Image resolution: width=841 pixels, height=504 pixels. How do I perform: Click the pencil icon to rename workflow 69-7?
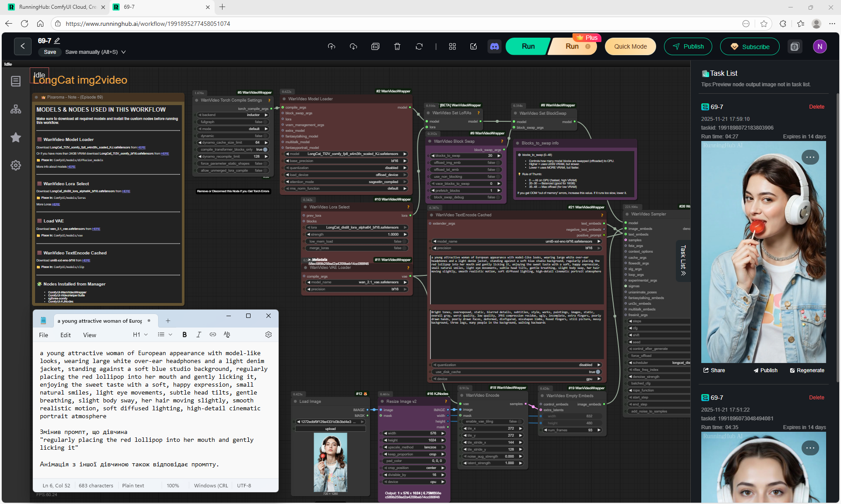click(x=57, y=41)
